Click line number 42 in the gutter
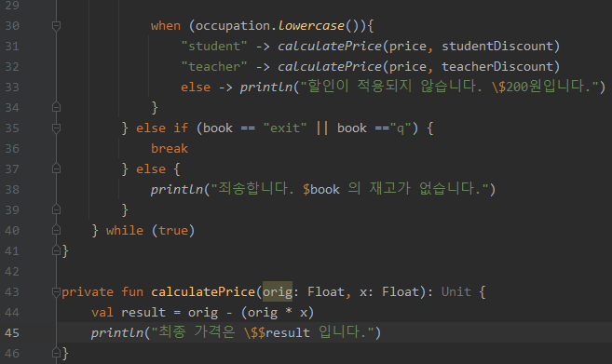 12,272
